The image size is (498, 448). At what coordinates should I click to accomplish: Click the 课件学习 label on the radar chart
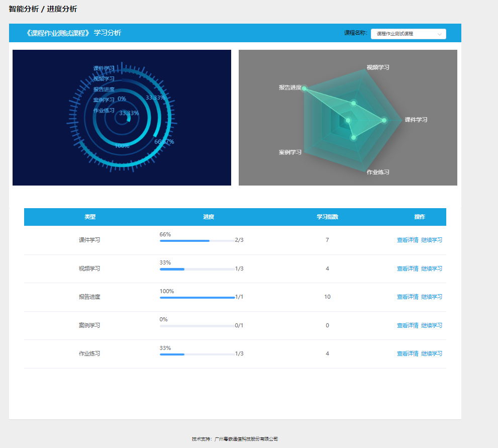coord(416,120)
